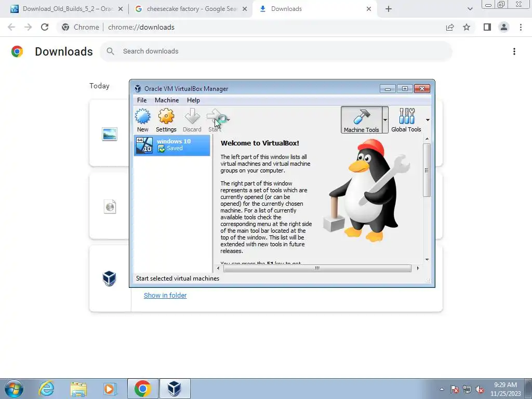Screen dimensions: 532x399
Task: Click the Share this page icon
Action: click(x=450, y=27)
